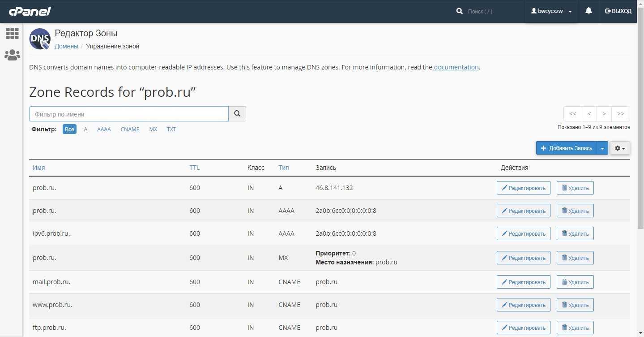Edit the prob.ru A record
The height and width of the screenshot is (337, 644).
click(523, 188)
